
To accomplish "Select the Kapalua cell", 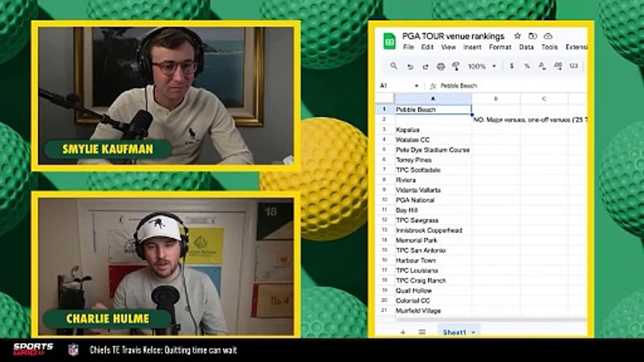I will (x=433, y=130).
